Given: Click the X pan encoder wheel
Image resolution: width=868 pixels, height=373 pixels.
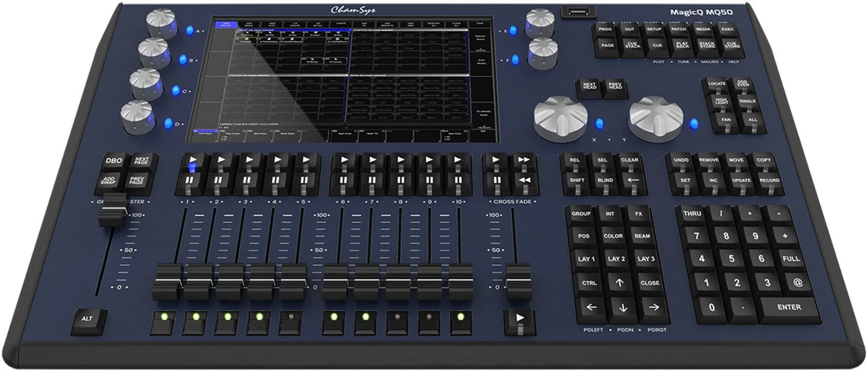Looking at the screenshot, I should tap(560, 119).
